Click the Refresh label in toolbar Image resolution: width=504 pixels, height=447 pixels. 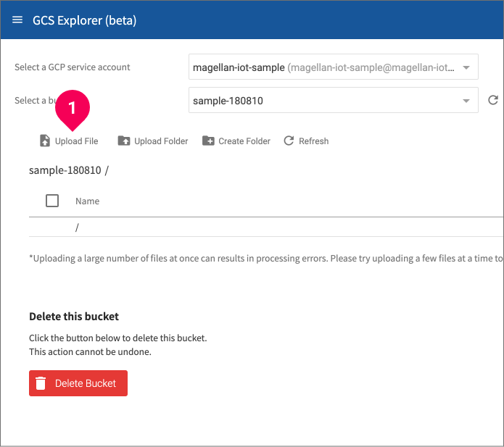[x=314, y=141]
